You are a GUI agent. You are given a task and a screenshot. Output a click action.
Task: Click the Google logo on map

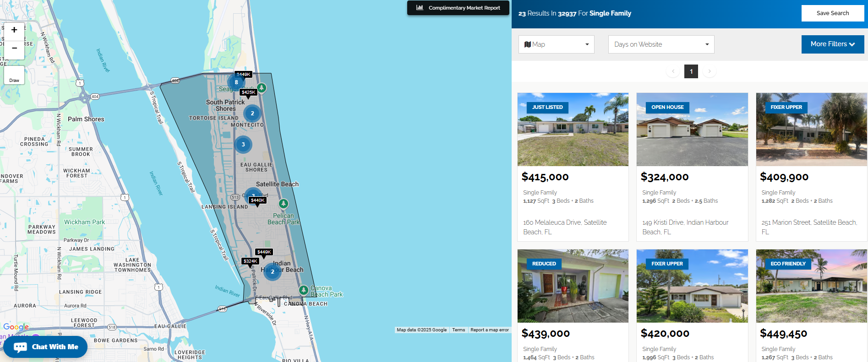(x=16, y=327)
